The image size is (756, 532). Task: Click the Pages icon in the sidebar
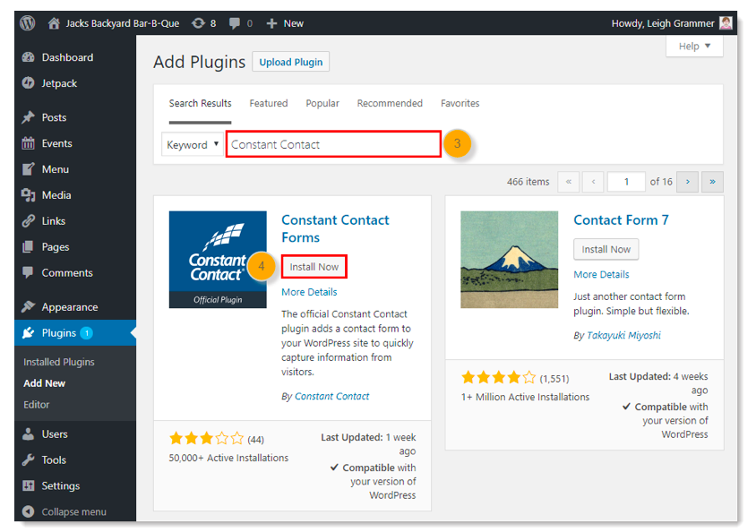(28, 246)
